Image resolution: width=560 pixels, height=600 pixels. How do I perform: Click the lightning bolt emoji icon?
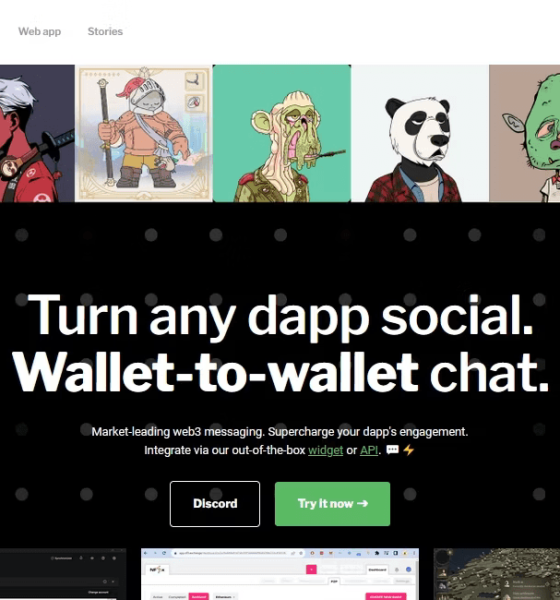pos(409,450)
